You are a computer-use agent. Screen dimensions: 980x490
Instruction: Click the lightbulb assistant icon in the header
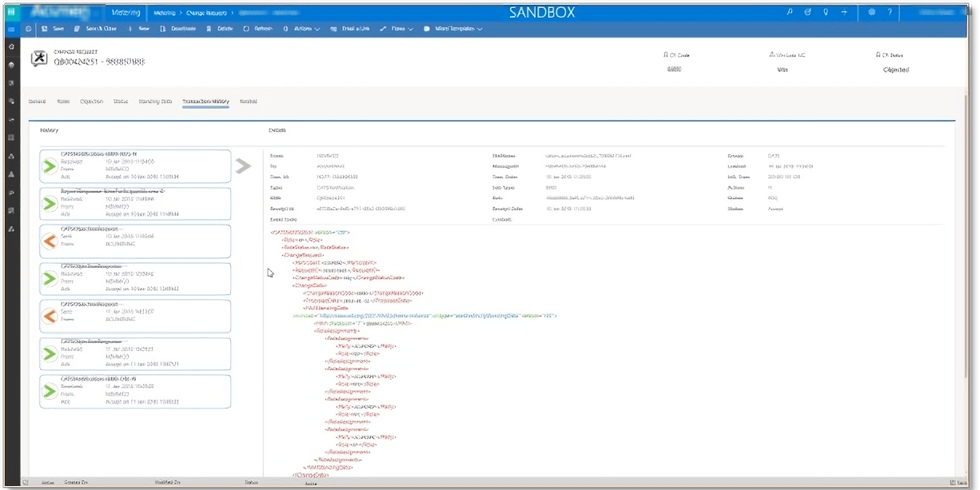coord(826,12)
